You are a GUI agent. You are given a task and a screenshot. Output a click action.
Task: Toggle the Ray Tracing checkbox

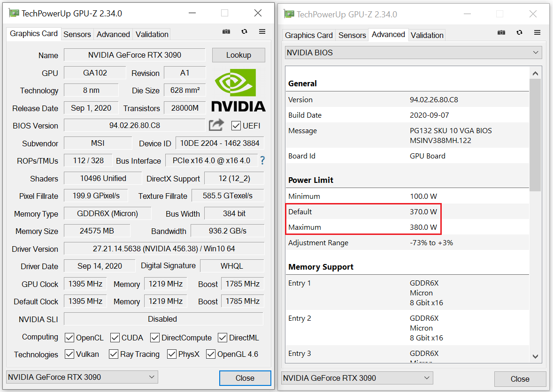114,354
